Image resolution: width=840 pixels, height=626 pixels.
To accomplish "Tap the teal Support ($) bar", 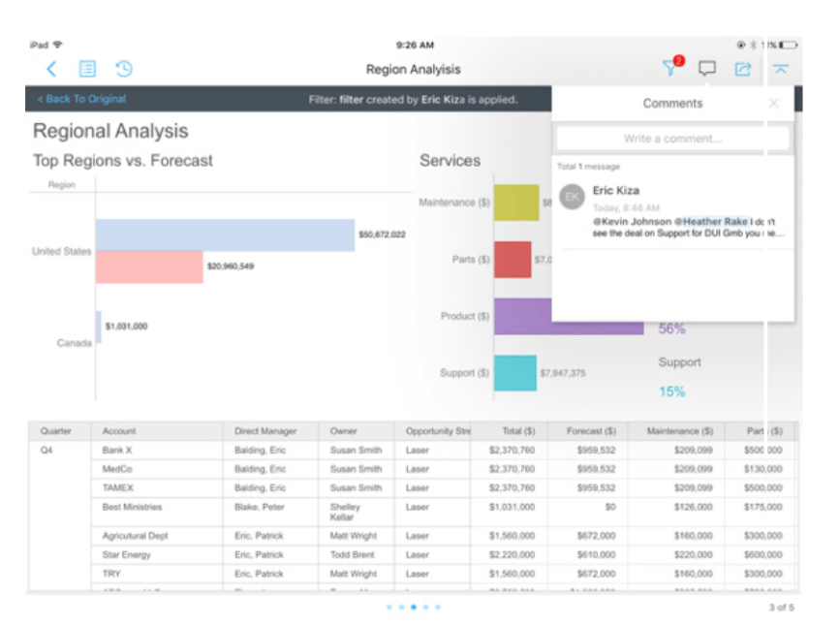I will pos(514,373).
